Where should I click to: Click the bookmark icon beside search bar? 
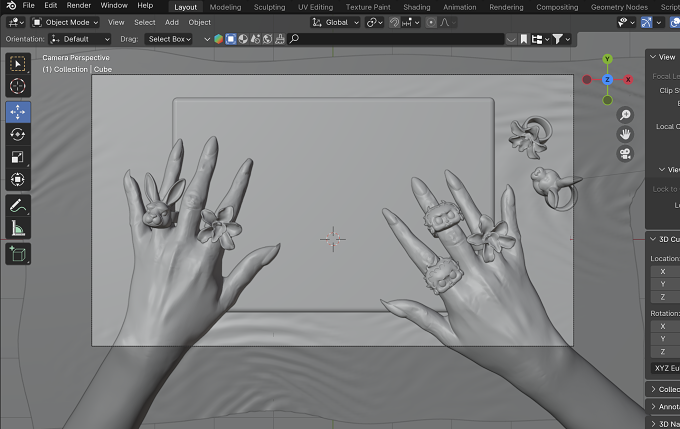click(524, 39)
